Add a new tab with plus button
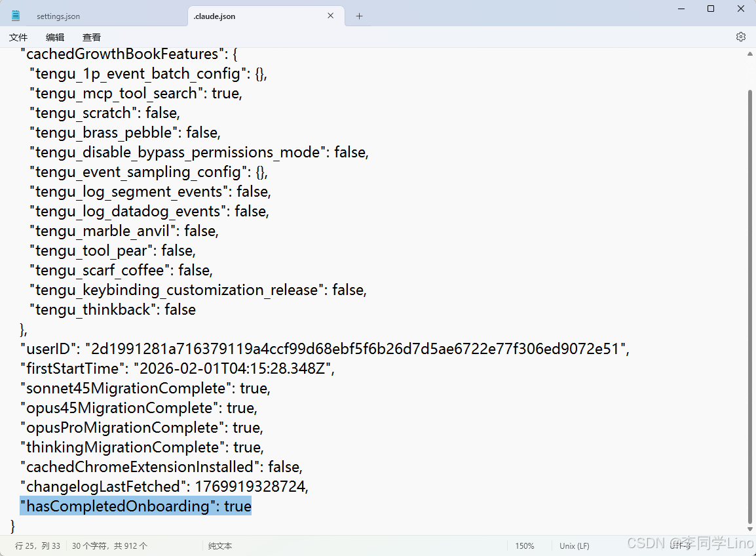756x556 pixels. point(359,16)
